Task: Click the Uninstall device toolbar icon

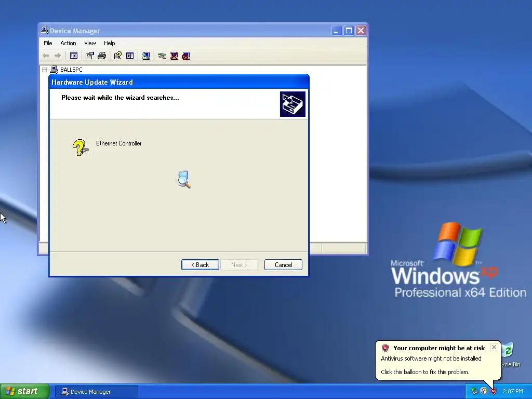Action: point(174,56)
